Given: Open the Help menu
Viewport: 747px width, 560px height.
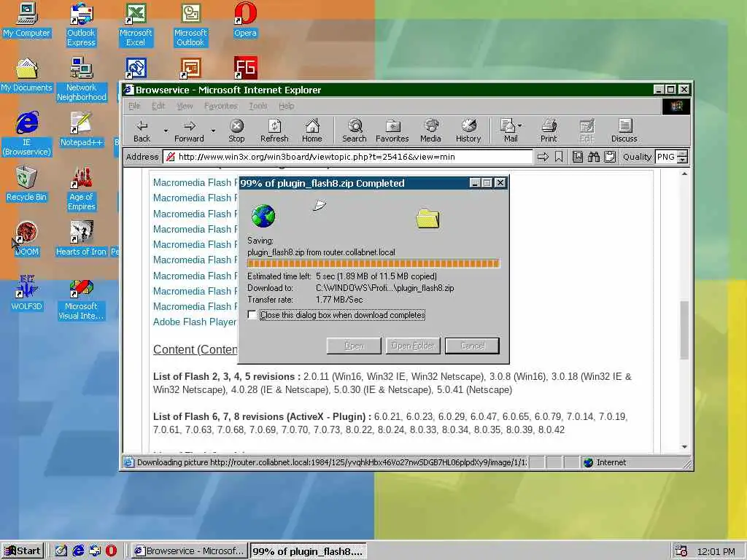Looking at the screenshot, I should tap(286, 106).
